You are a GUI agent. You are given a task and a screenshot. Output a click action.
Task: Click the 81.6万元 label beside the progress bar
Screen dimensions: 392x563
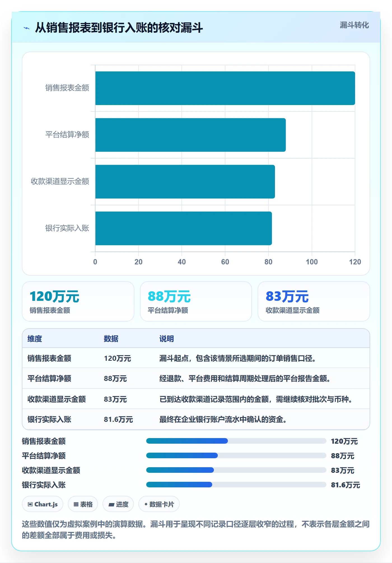(346, 485)
